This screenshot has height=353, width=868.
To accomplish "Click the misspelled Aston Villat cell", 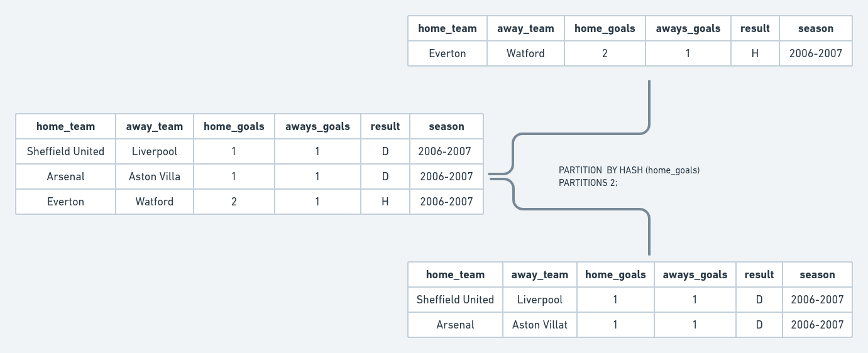I will pyautogui.click(x=539, y=325).
